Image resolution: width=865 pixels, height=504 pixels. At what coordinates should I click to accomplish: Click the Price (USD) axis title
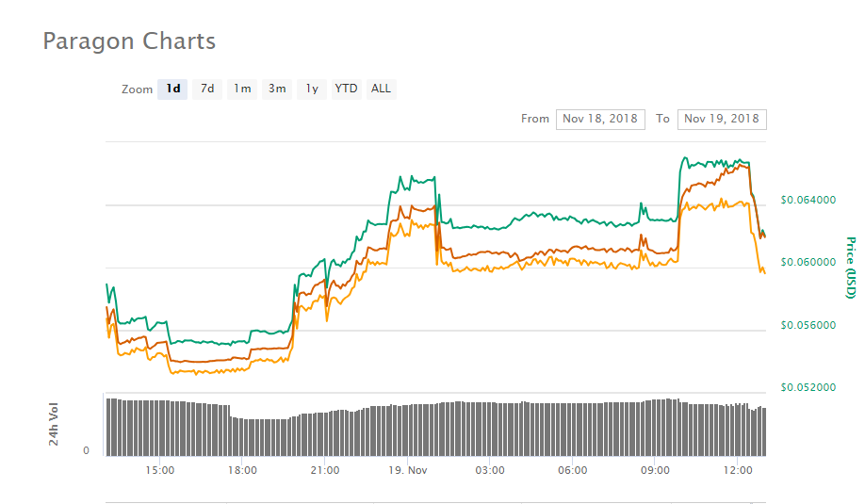851,268
